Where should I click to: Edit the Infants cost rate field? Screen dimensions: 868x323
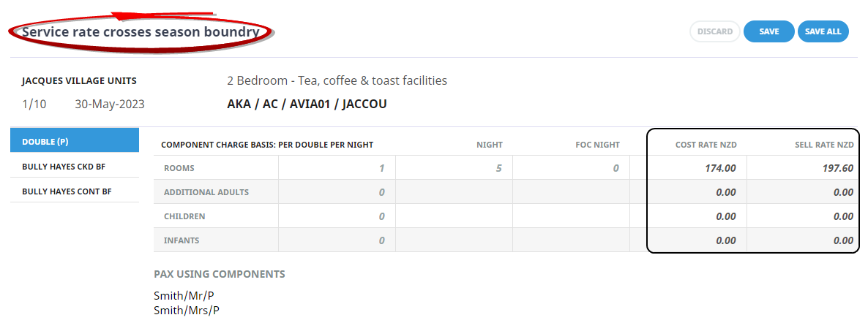[x=695, y=240]
